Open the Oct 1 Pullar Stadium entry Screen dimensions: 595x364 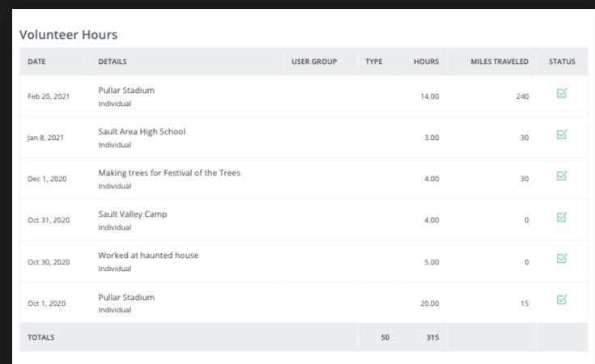pyautogui.click(x=126, y=298)
